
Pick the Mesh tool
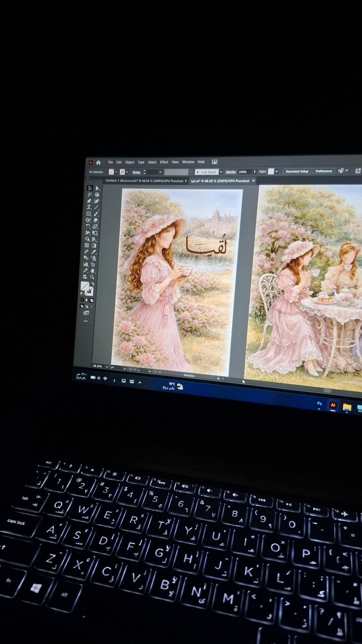87,245
